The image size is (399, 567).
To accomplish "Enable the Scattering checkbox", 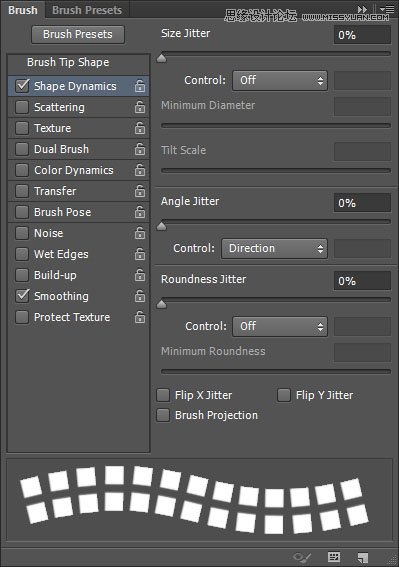I will [22, 107].
